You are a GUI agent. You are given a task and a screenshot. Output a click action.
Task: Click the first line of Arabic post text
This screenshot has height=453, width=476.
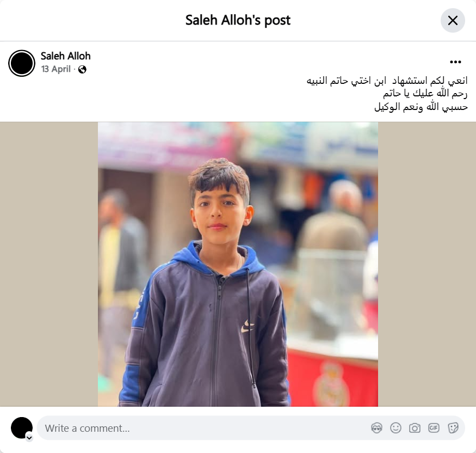387,81
